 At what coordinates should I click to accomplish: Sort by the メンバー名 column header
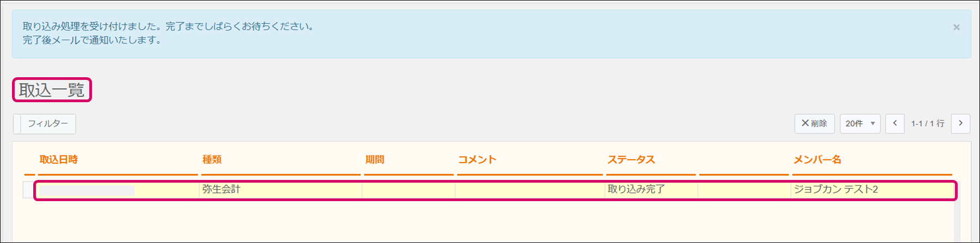coord(817,160)
